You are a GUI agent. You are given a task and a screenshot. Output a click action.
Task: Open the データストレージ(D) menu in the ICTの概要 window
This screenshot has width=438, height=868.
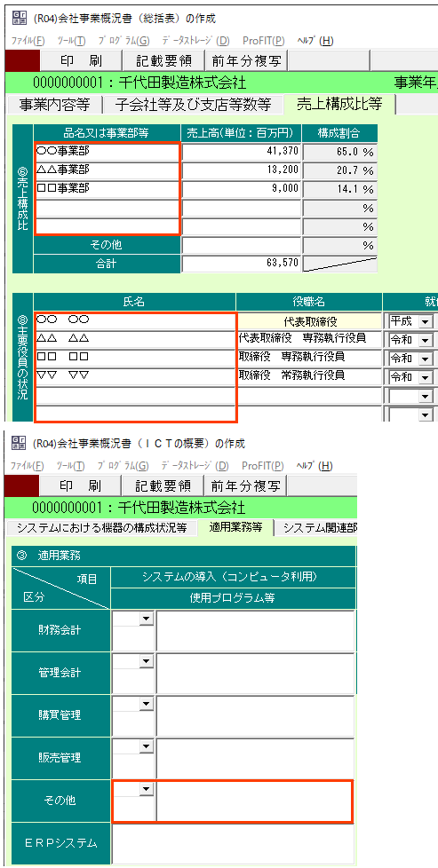click(195, 466)
